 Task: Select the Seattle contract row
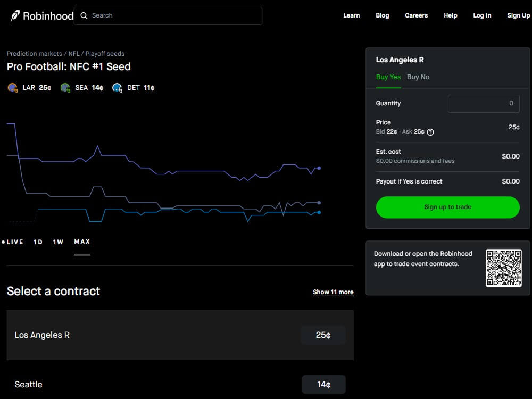pos(180,384)
